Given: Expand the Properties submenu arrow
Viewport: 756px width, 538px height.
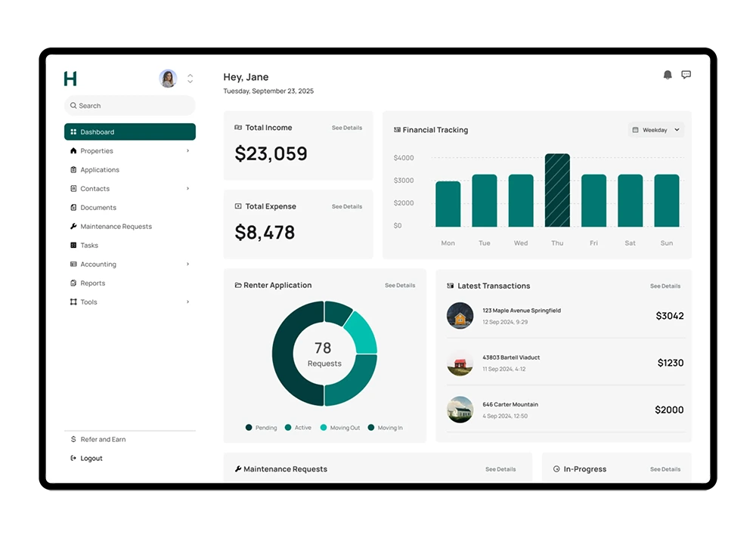Looking at the screenshot, I should click(187, 151).
